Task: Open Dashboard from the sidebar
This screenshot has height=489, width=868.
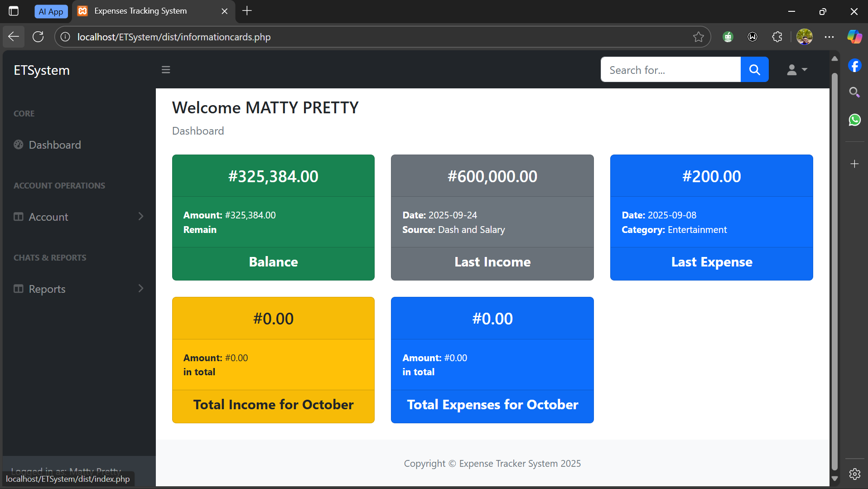Action: point(54,145)
